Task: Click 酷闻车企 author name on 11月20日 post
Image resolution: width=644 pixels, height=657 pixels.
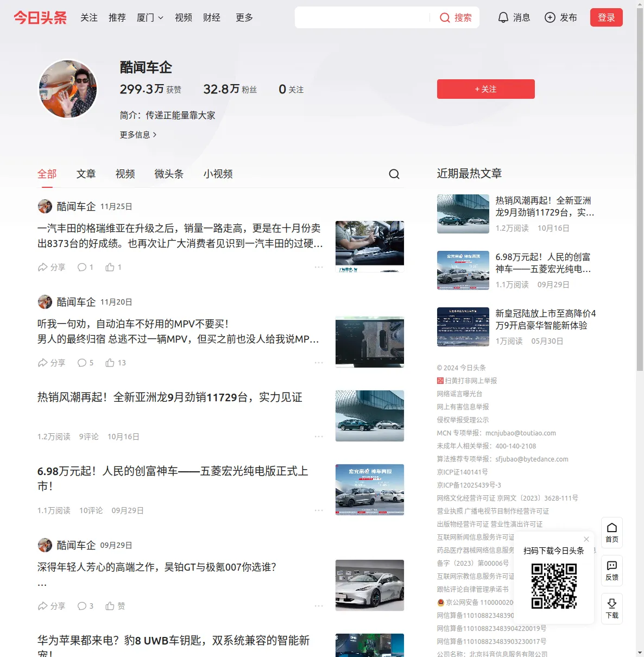Action: [76, 302]
